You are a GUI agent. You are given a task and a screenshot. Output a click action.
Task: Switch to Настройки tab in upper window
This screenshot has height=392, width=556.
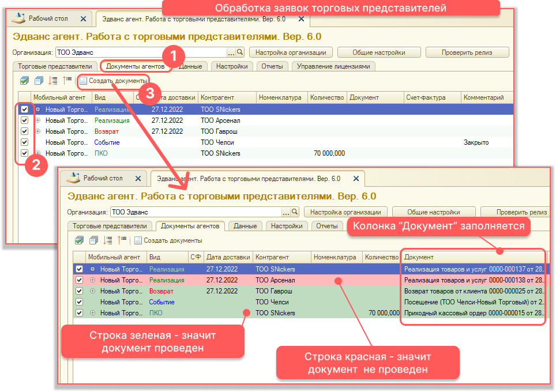(232, 66)
